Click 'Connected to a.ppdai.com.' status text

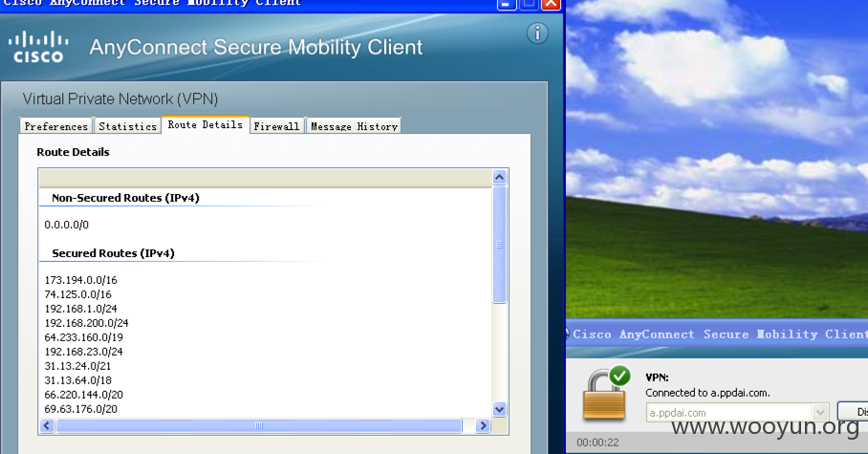click(x=707, y=393)
